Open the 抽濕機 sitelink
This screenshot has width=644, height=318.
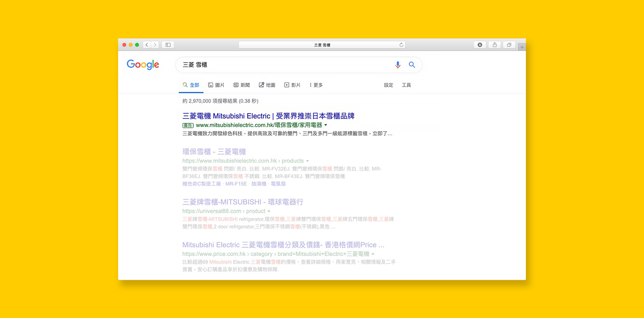[259, 184]
